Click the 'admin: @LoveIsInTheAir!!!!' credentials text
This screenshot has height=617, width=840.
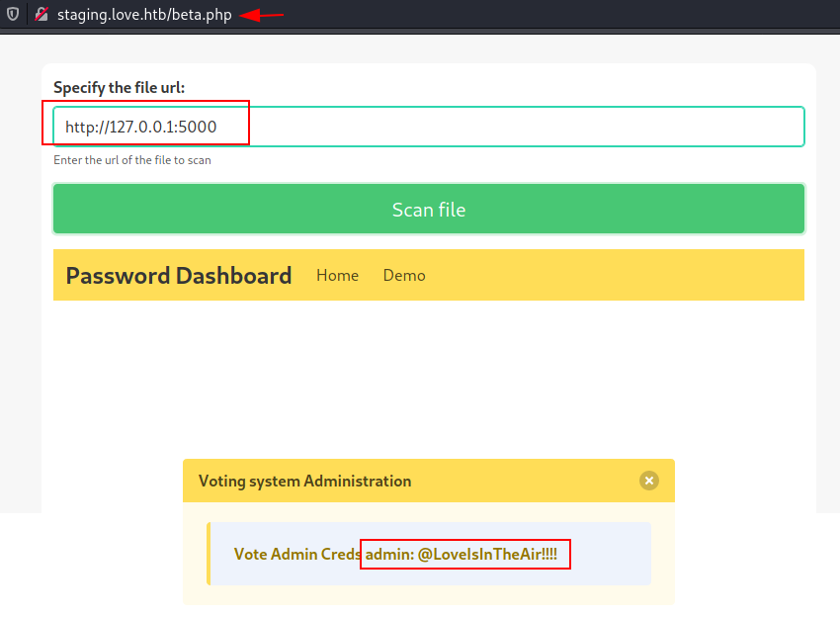coord(462,554)
